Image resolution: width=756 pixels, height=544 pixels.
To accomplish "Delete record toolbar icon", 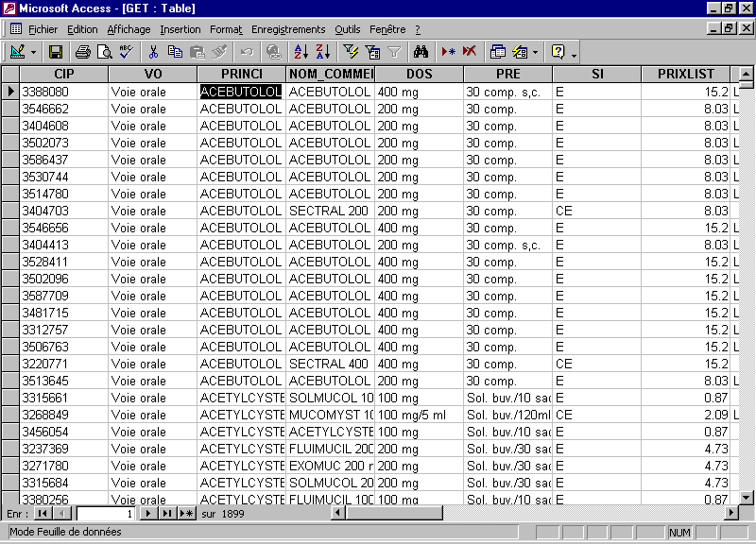I will pos(470,52).
